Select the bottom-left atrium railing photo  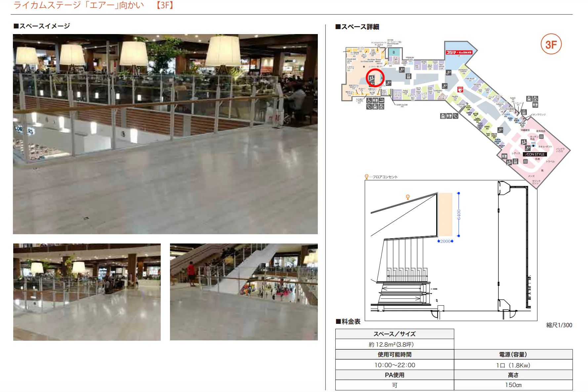(x=87, y=292)
